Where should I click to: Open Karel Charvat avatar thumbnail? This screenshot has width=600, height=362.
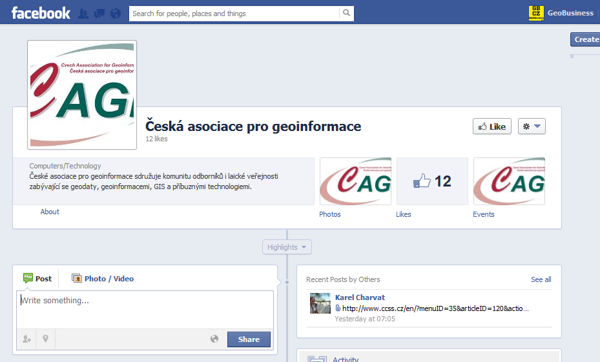point(320,303)
